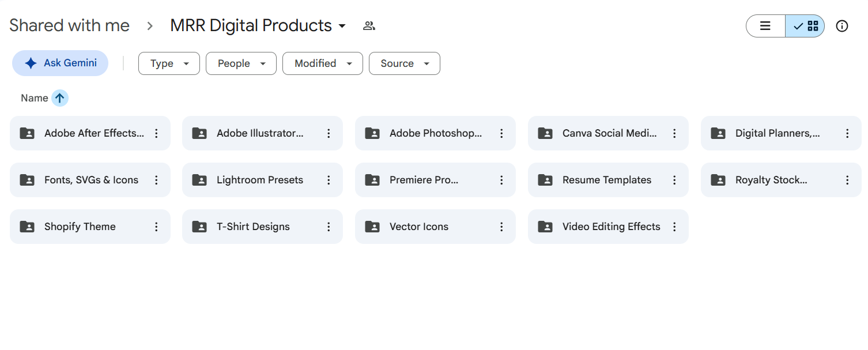868x350 pixels.
Task: Open the Modified filter dropdown
Action: point(323,63)
